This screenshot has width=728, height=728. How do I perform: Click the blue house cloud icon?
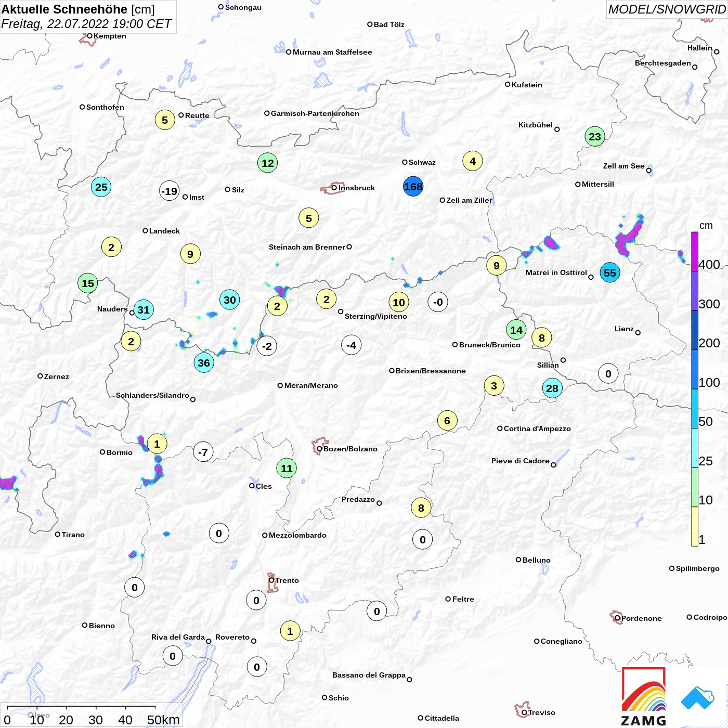[698, 698]
